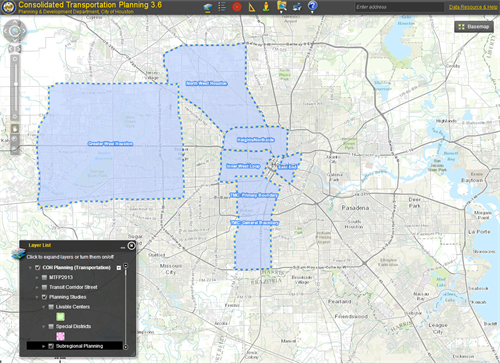
Task: Collapse the COH Planning (Transportation) group
Action: click(x=30, y=268)
